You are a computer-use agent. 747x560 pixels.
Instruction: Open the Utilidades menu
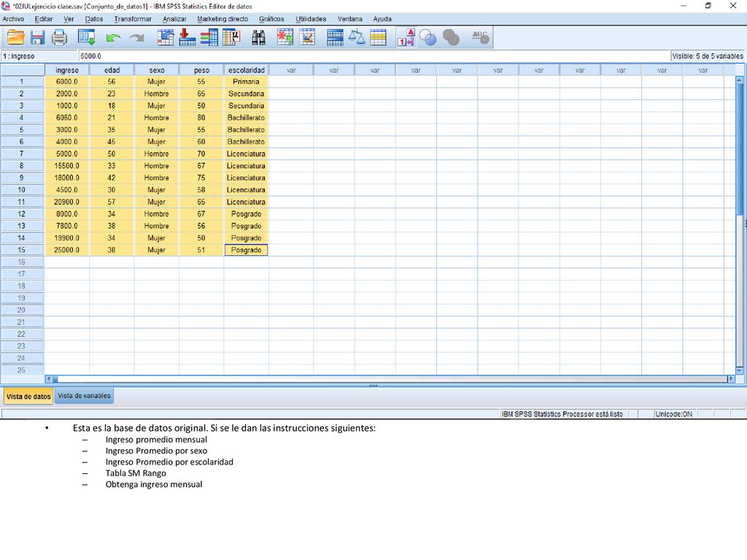tap(311, 19)
